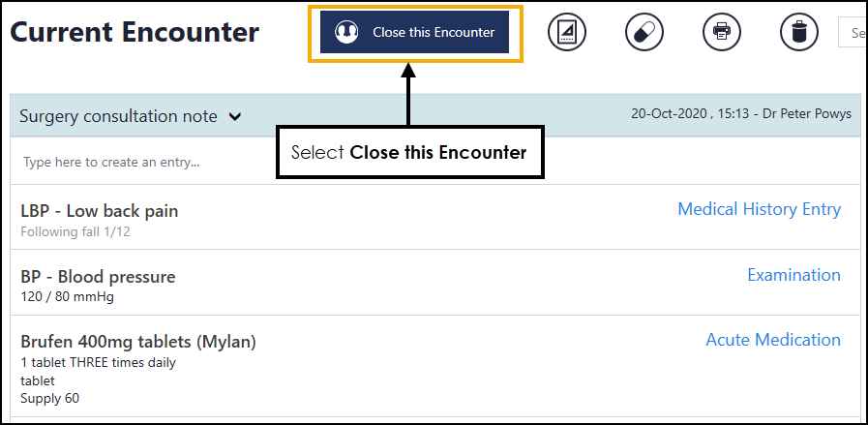Click the document template icon in toolbar
This screenshot has width=868, height=425.
click(567, 32)
